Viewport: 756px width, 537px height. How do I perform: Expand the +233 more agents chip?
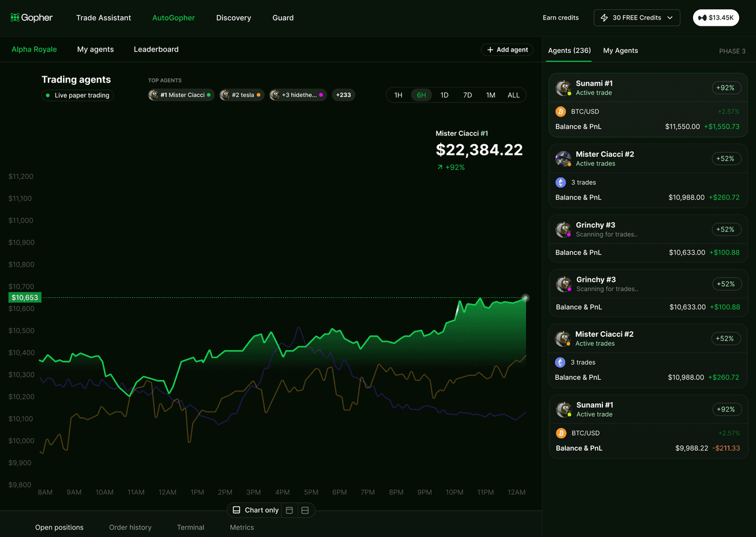[343, 95]
